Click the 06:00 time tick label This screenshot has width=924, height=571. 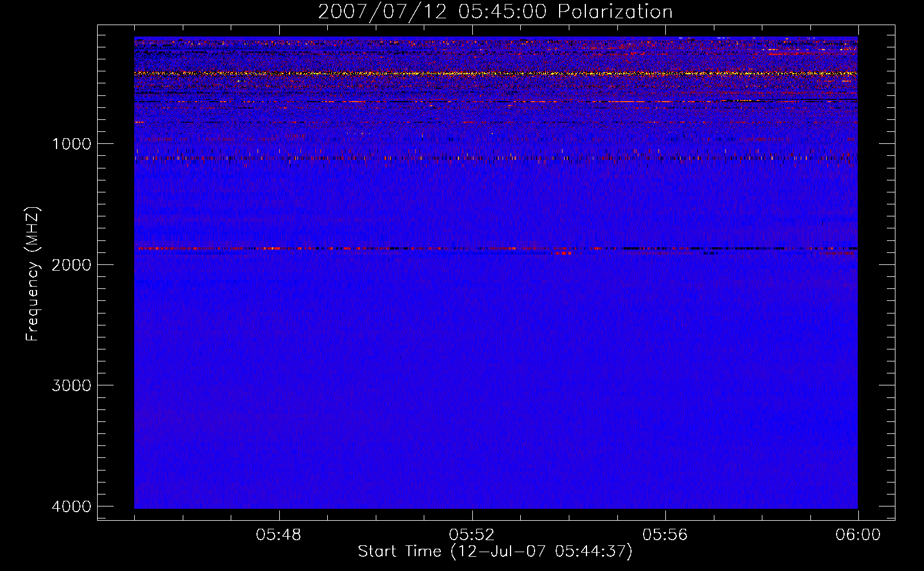(858, 535)
